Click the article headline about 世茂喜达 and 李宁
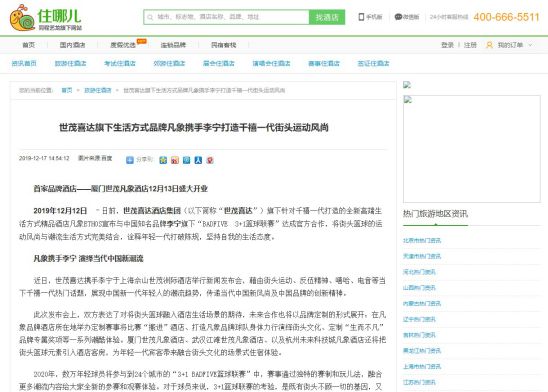Viewport: 548px width, 392px height. [194, 128]
